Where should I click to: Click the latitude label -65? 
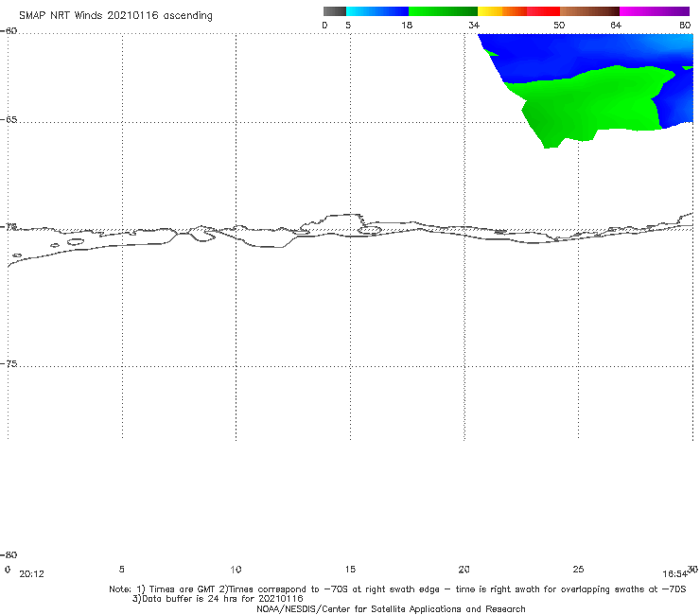pos(9,120)
